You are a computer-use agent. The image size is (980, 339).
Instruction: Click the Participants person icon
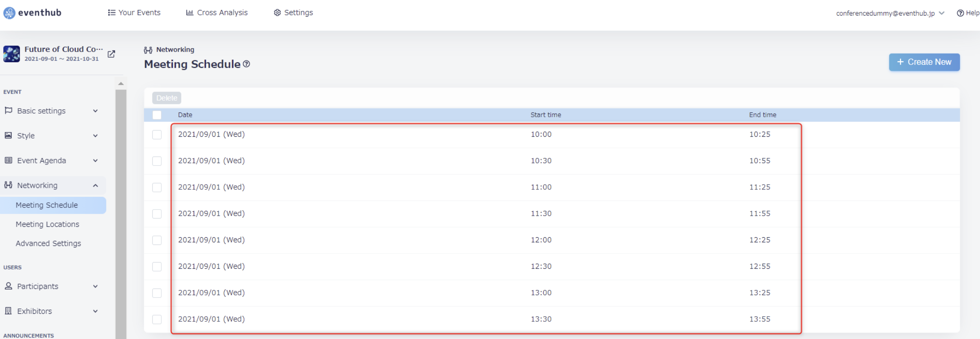[8, 286]
